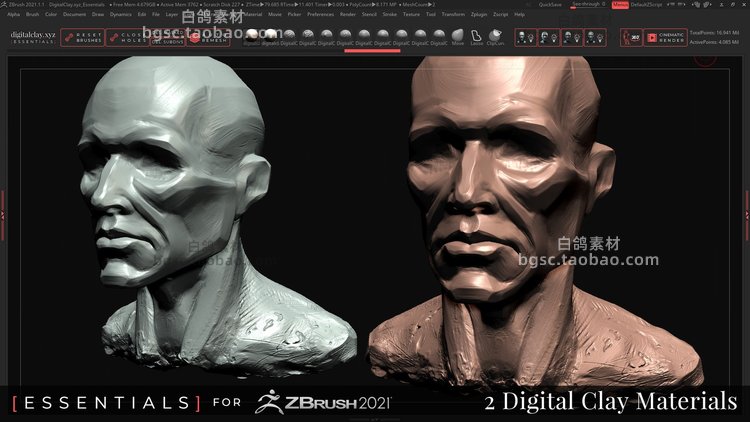The width and height of the screenshot is (750, 422).
Task: Click the UI layout arrows in title bar
Action: tap(674, 5)
